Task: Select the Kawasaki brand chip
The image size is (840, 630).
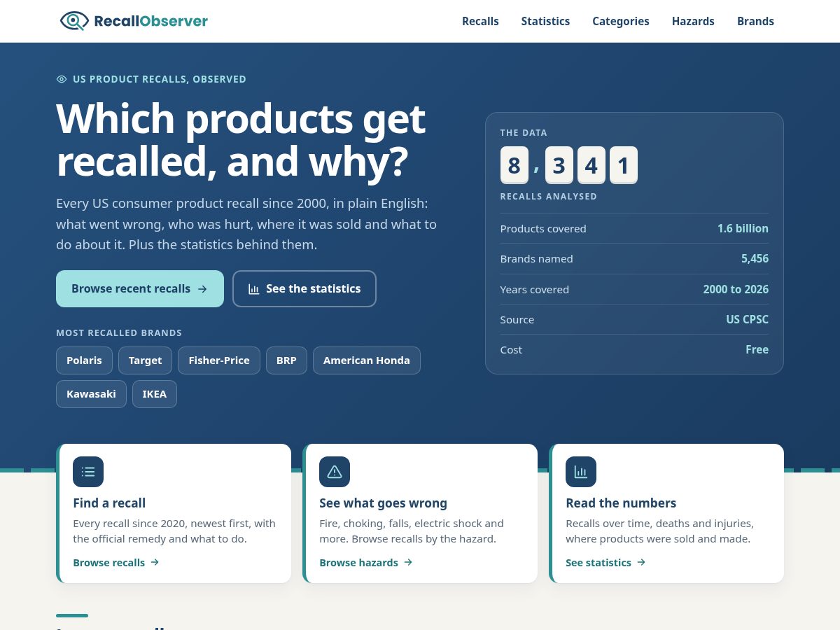Action: [91, 394]
